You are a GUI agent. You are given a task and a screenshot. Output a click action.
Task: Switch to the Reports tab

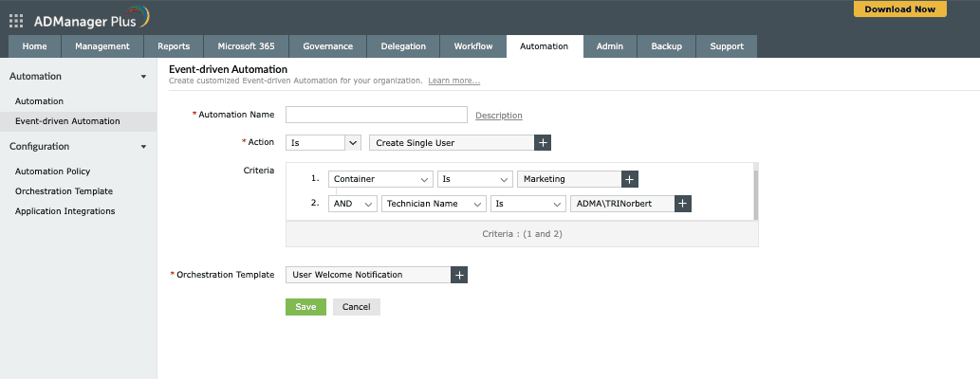(x=174, y=46)
